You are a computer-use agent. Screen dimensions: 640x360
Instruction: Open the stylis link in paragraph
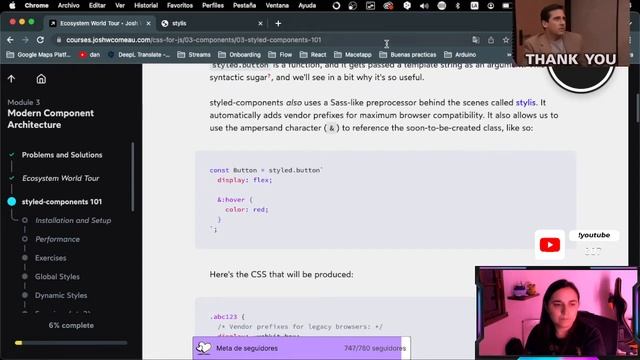pos(525,102)
